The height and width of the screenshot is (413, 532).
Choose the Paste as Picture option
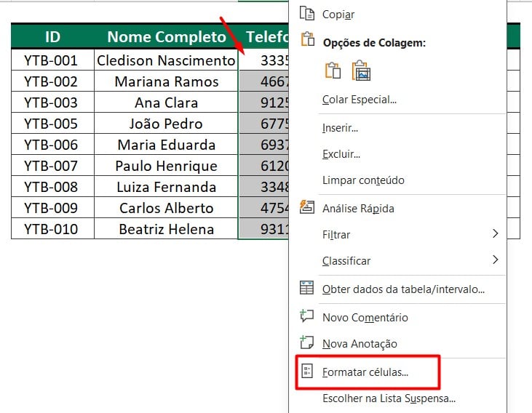tap(361, 71)
